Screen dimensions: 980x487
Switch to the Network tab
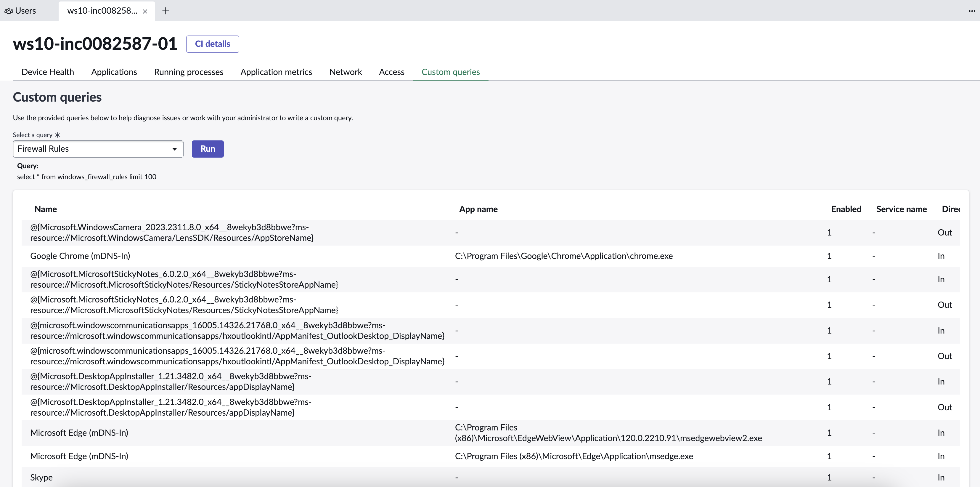coord(346,72)
